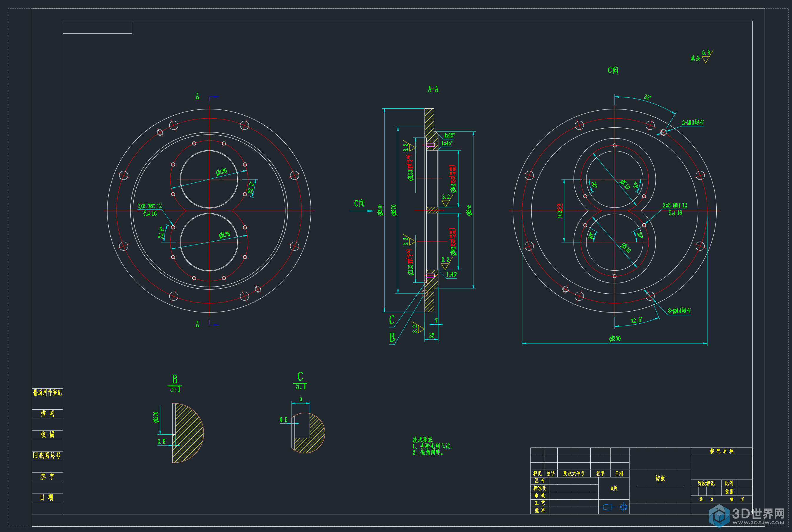Screen dimensions: 792x532
Task: Select the note 2、锐角倒钝。
Action: click(428, 452)
